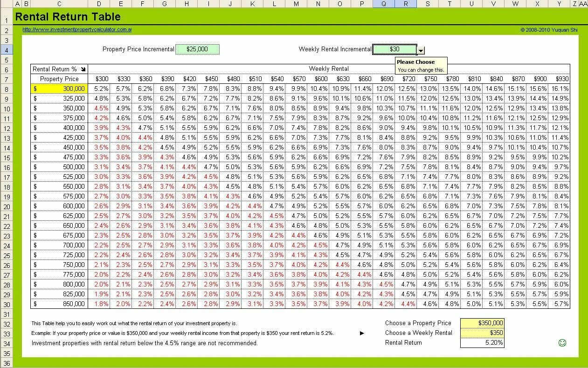Select the 325,000 property price row label
The image size is (588, 368).
click(59, 98)
